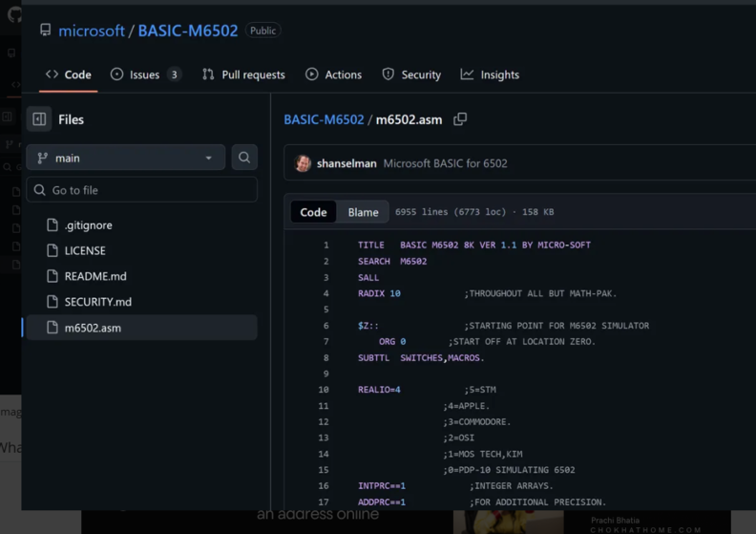Click the GitHub logo in the background window
756x534 pixels.
14,14
